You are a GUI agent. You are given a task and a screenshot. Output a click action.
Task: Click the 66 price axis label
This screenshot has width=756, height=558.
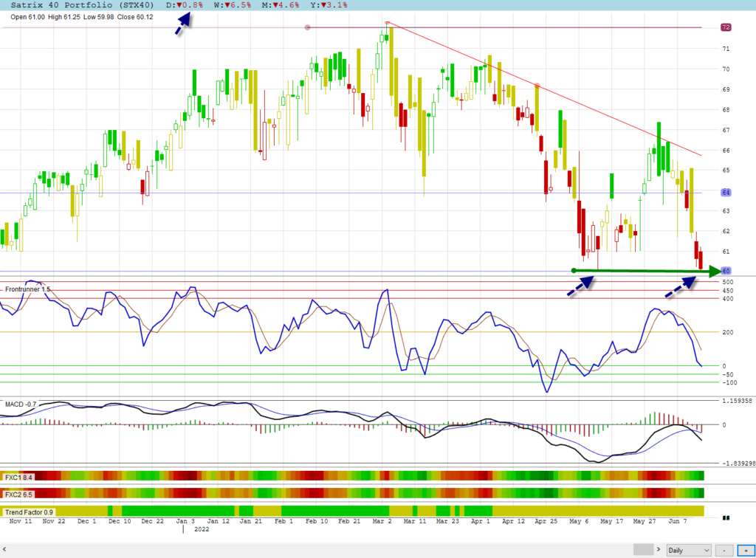tap(726, 151)
